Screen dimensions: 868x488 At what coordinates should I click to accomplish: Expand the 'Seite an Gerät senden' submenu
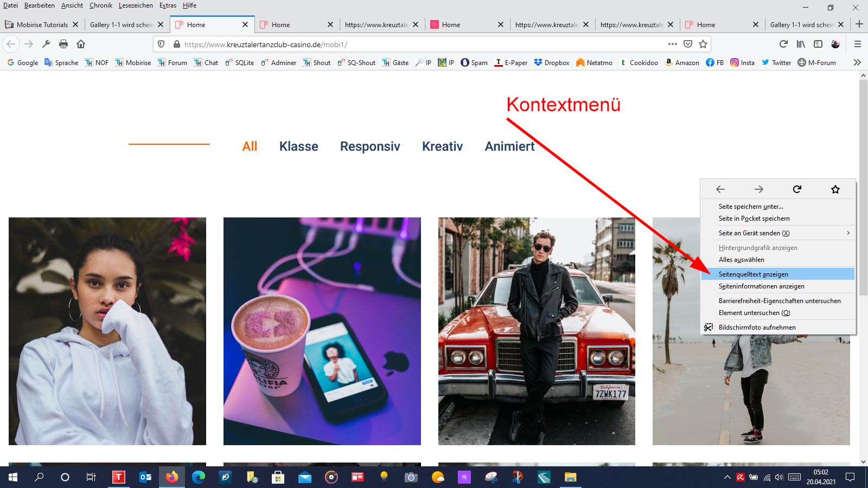click(848, 233)
